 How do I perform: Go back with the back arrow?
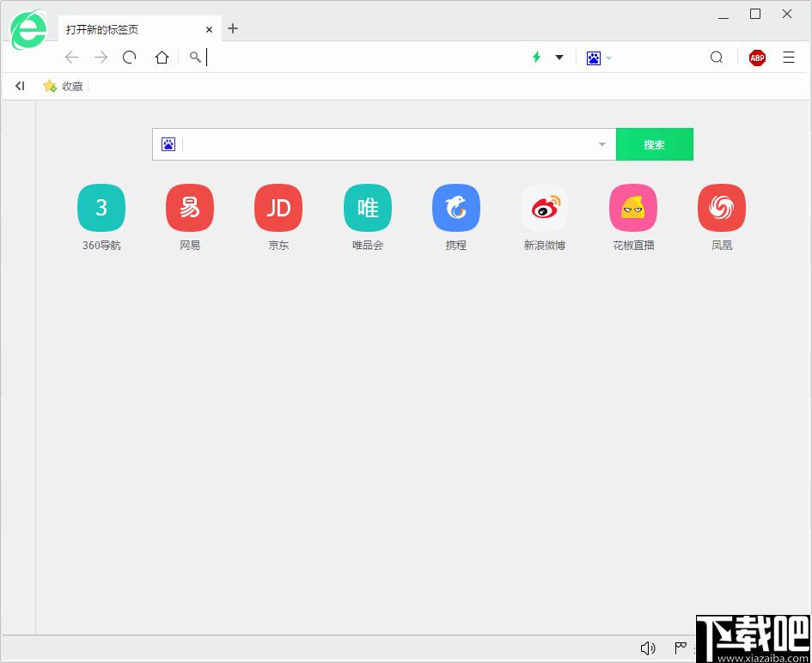point(71,57)
